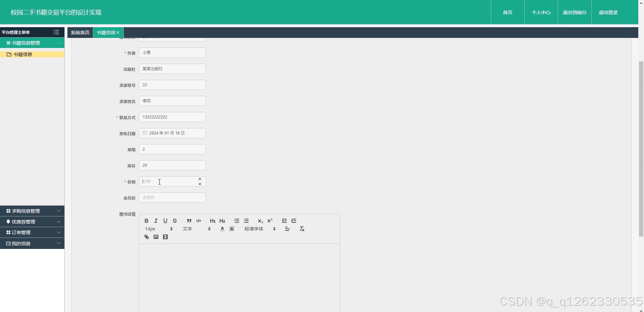Click inside the 图书详情 editor body
This screenshot has width=644, height=312.
pos(239,278)
